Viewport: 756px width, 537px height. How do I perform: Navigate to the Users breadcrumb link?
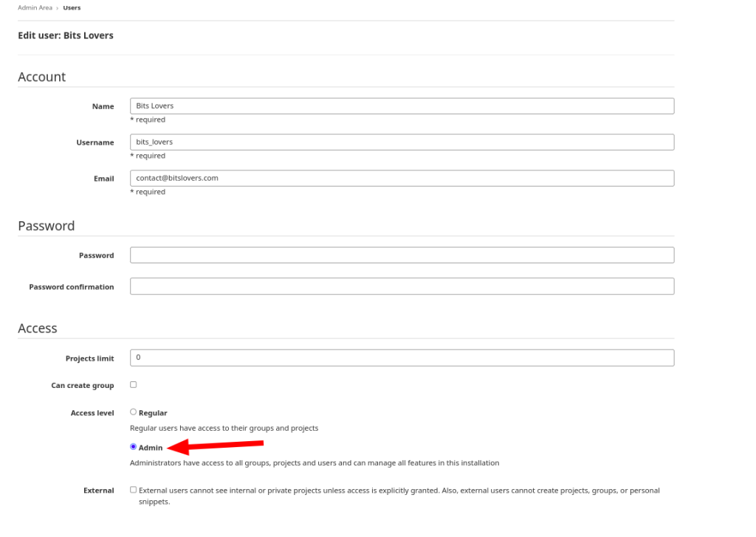click(72, 7)
